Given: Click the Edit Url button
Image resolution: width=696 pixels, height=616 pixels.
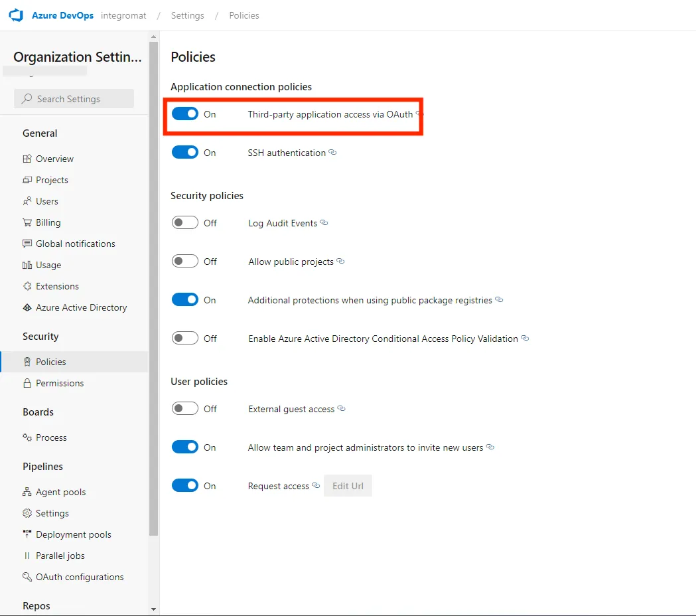Looking at the screenshot, I should 348,486.
